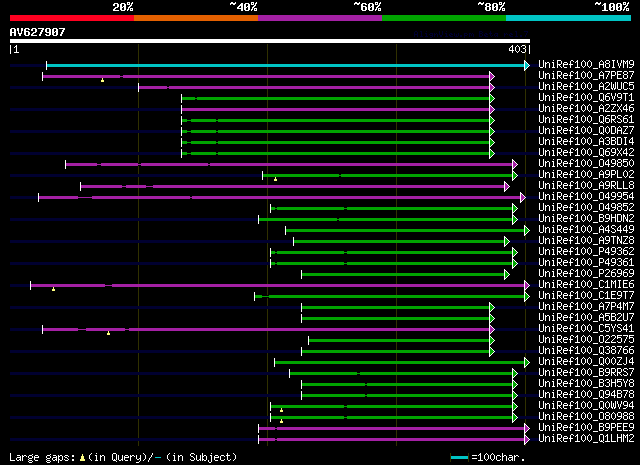Click the purple ~60% identity legend segment
The image size is (640, 465).
320,18
